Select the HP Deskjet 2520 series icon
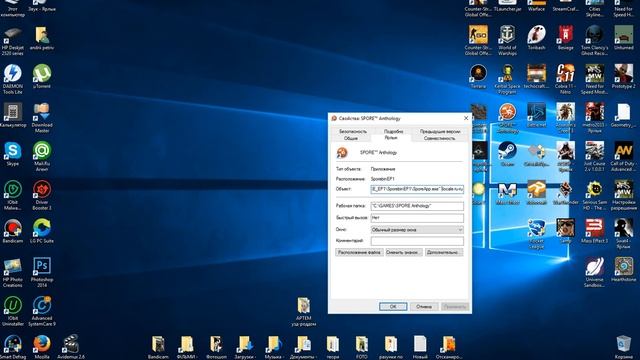Image resolution: width=640 pixels, height=360 pixels. (x=13, y=40)
